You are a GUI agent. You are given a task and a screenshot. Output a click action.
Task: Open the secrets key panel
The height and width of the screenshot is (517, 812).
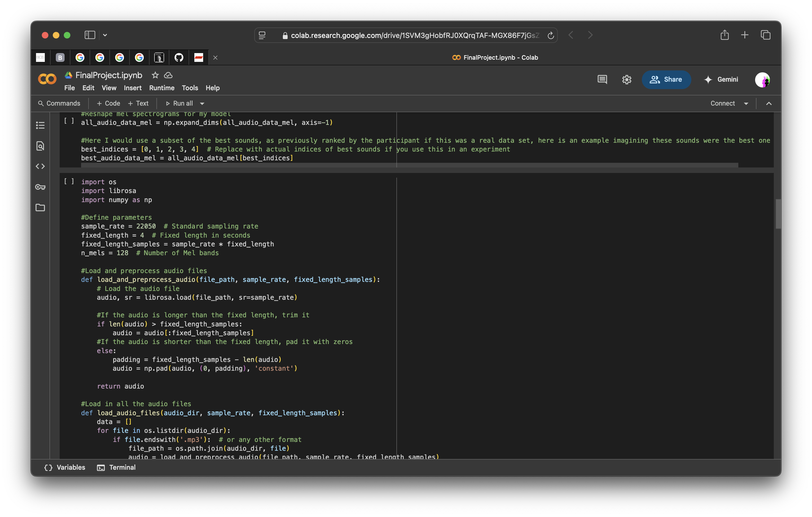tap(40, 187)
